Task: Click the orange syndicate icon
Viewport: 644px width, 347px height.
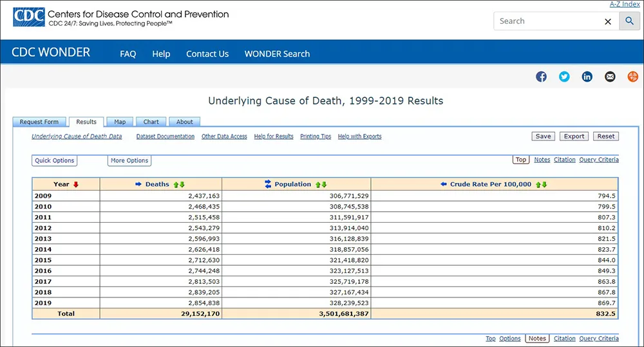Action: (633, 77)
